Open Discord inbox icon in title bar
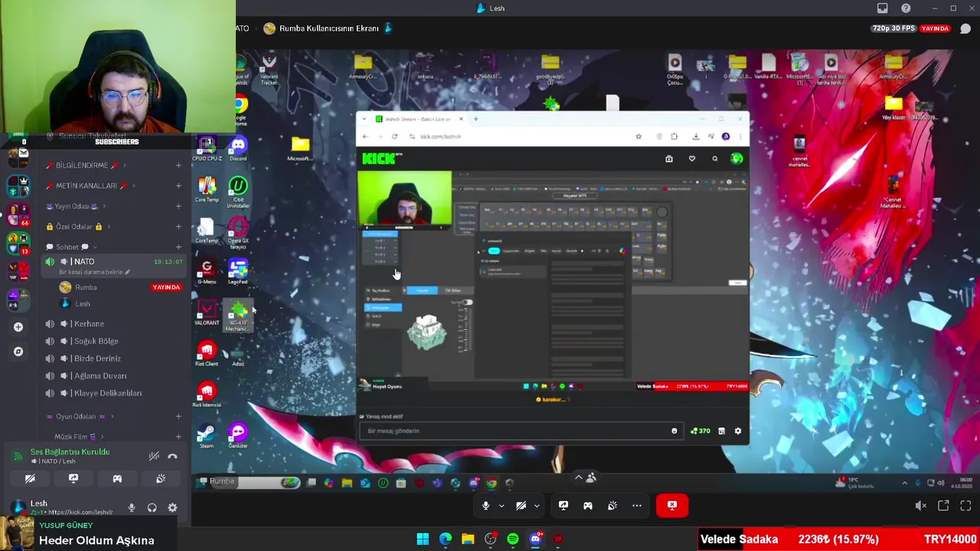 (x=883, y=8)
